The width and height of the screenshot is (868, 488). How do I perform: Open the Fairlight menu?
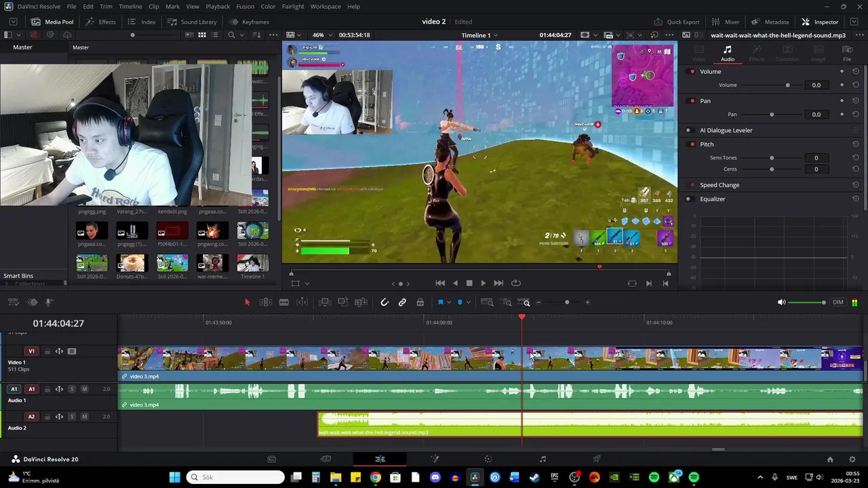coord(293,6)
